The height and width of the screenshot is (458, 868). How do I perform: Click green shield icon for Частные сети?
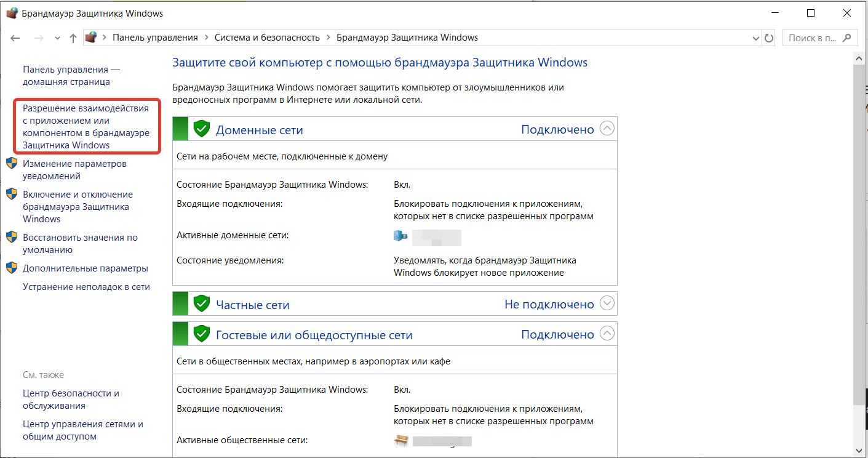[x=202, y=303]
